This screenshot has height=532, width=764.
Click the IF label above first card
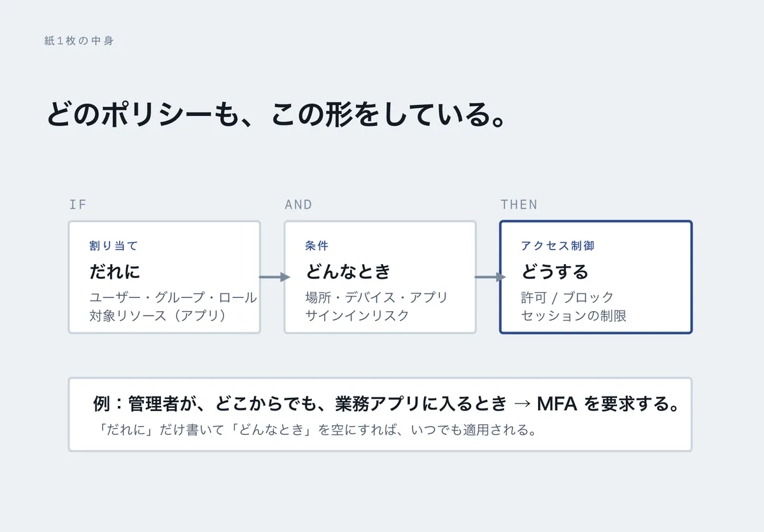(x=78, y=205)
